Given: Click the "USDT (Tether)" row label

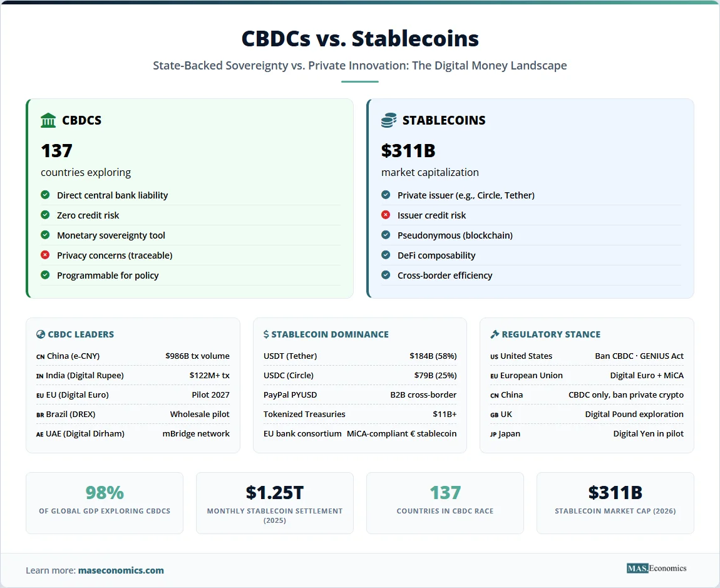Looking at the screenshot, I should 291,356.
